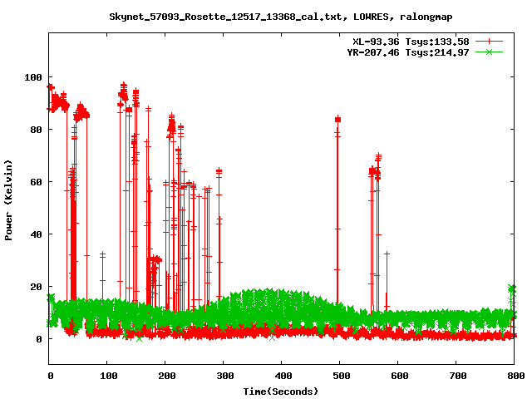This screenshot has width=532, height=399.
Task: Click the small red spike near 90 seconds
Action: click(102, 275)
